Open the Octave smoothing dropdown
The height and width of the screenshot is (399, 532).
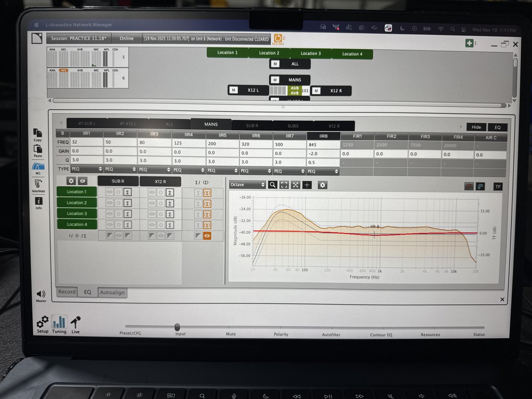247,185
